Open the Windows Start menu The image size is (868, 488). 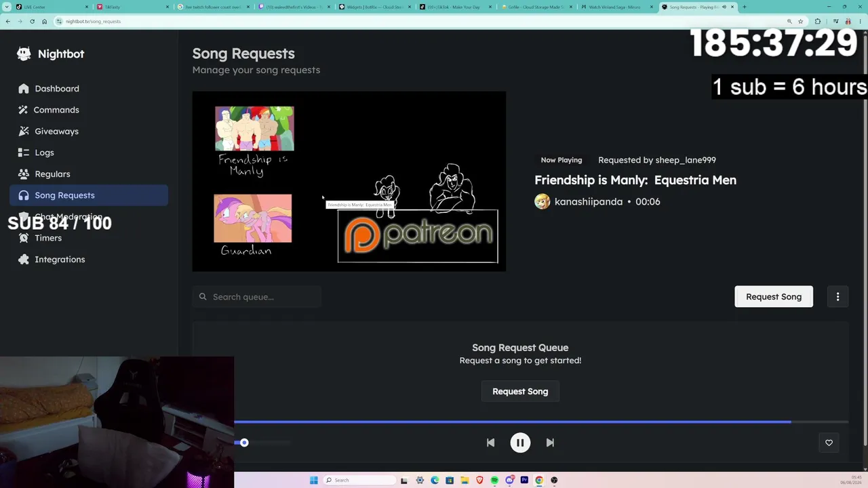coord(313,480)
